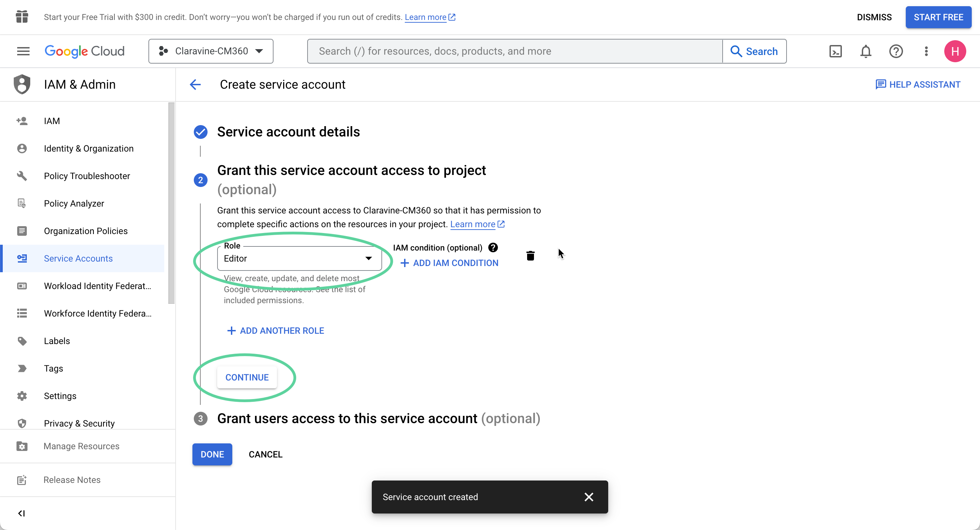Close the Service account created notification
Image resolution: width=980 pixels, height=530 pixels.
point(589,497)
